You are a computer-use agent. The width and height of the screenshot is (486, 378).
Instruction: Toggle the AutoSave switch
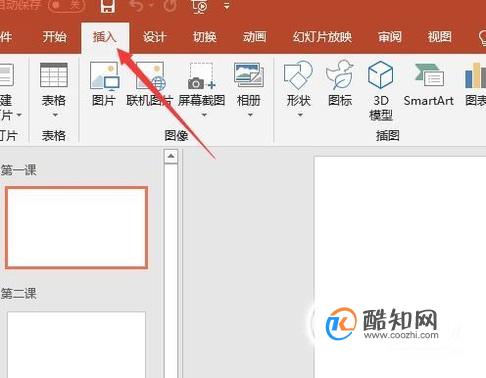click(66, 6)
